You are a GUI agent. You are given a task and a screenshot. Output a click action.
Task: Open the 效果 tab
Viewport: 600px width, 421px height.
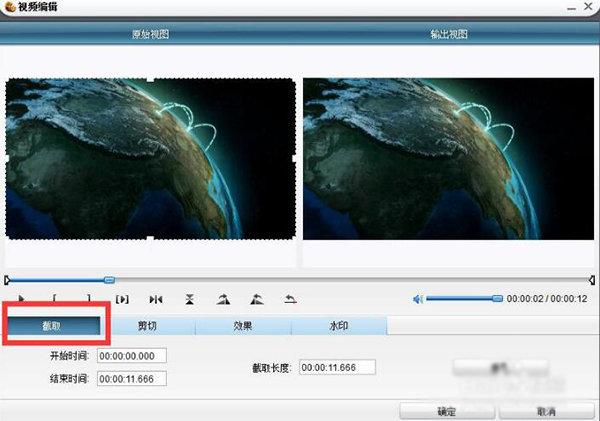pos(243,326)
